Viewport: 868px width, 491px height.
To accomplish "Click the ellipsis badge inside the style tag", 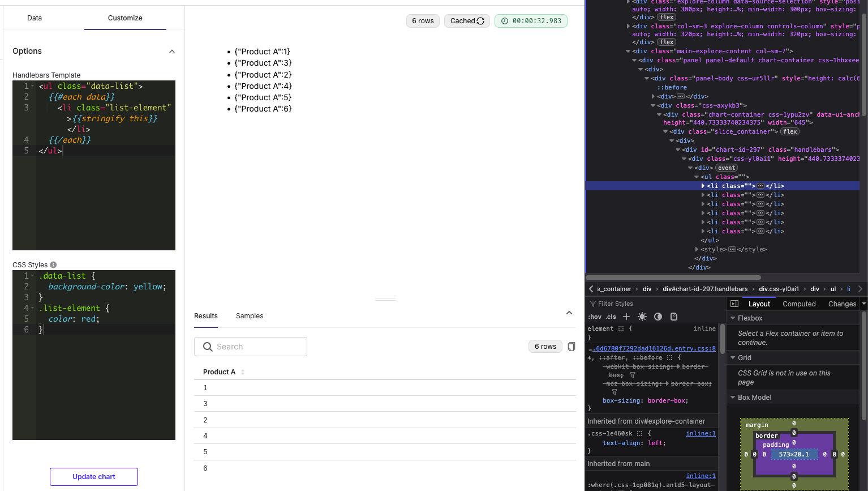I will pos(732,249).
